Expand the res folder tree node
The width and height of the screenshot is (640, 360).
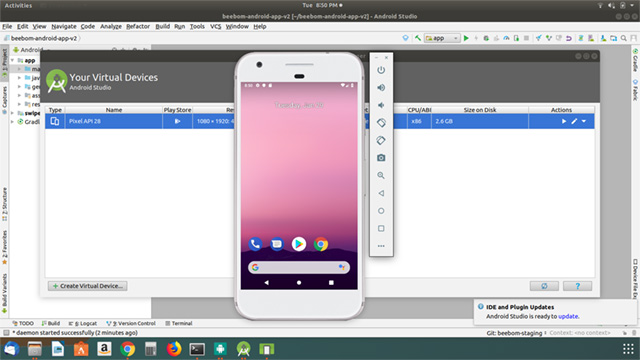[19, 104]
